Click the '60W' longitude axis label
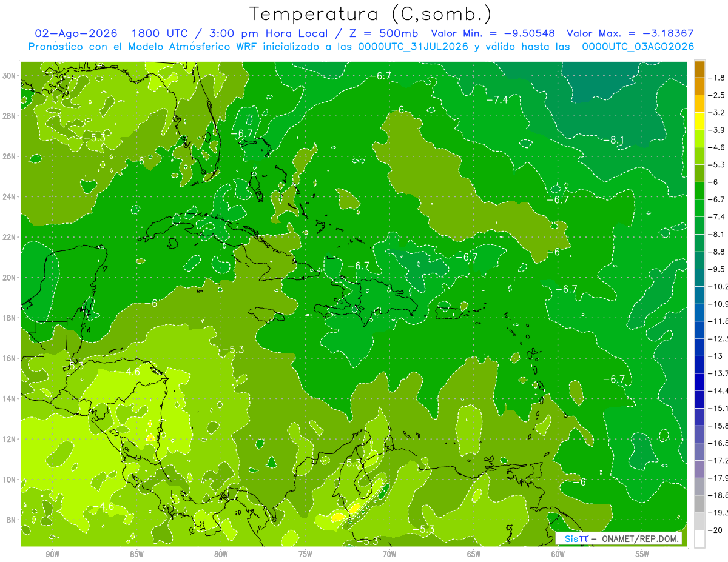The image size is (728, 562). (558, 554)
